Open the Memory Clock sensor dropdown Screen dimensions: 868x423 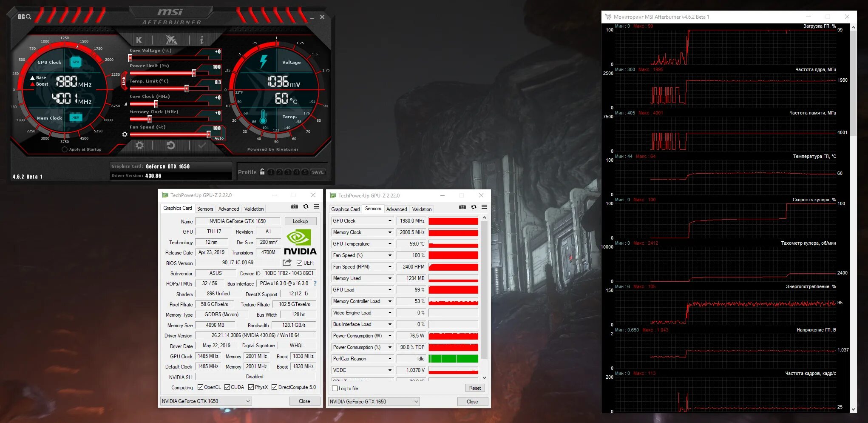coord(390,232)
